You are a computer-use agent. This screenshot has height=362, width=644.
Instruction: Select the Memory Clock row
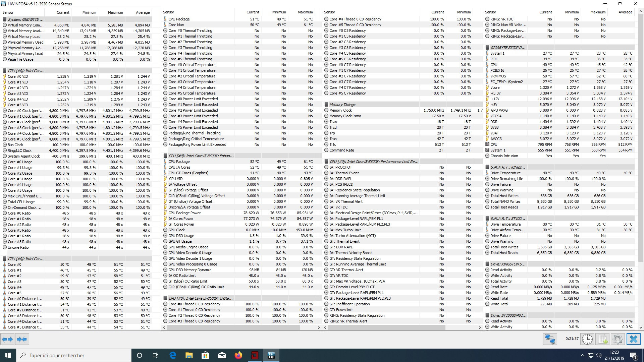pos(340,110)
